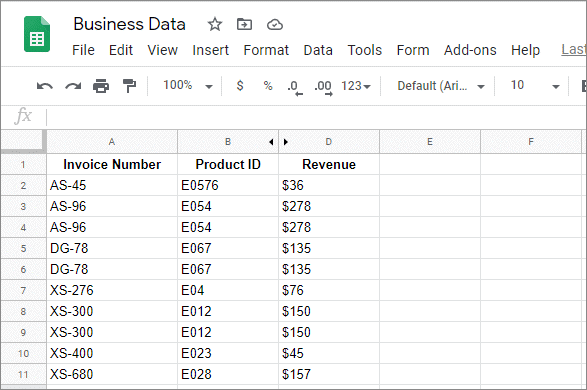
Task: Unhide column C using right arrow
Action: [286, 142]
